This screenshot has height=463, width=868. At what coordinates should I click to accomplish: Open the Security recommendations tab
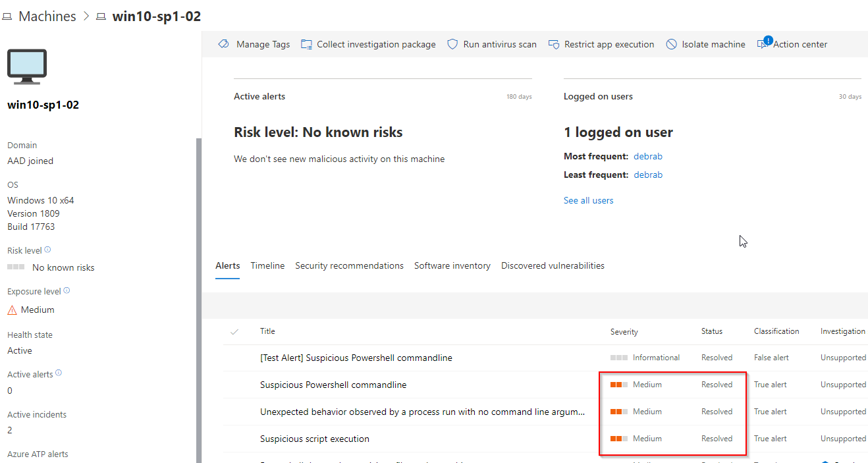(x=349, y=265)
